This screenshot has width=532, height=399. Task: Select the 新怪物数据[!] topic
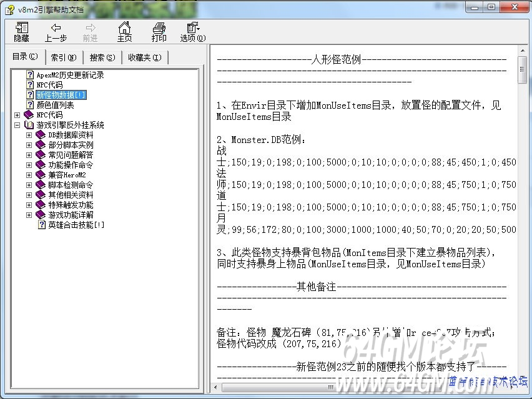61,95
